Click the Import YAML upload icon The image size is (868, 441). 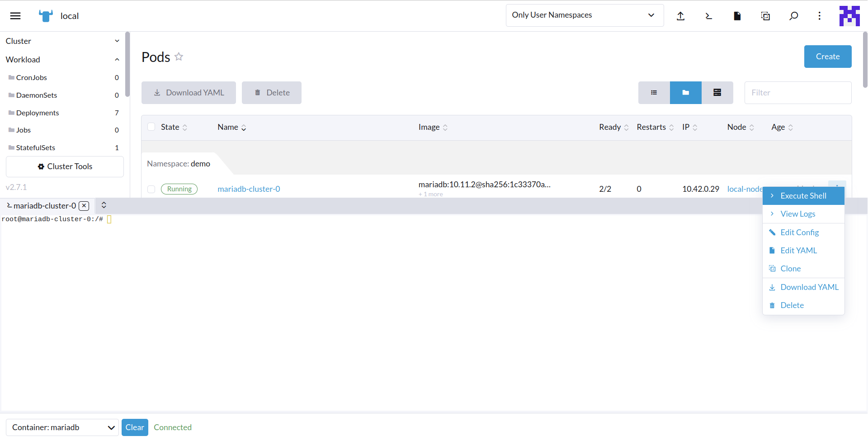(x=681, y=15)
